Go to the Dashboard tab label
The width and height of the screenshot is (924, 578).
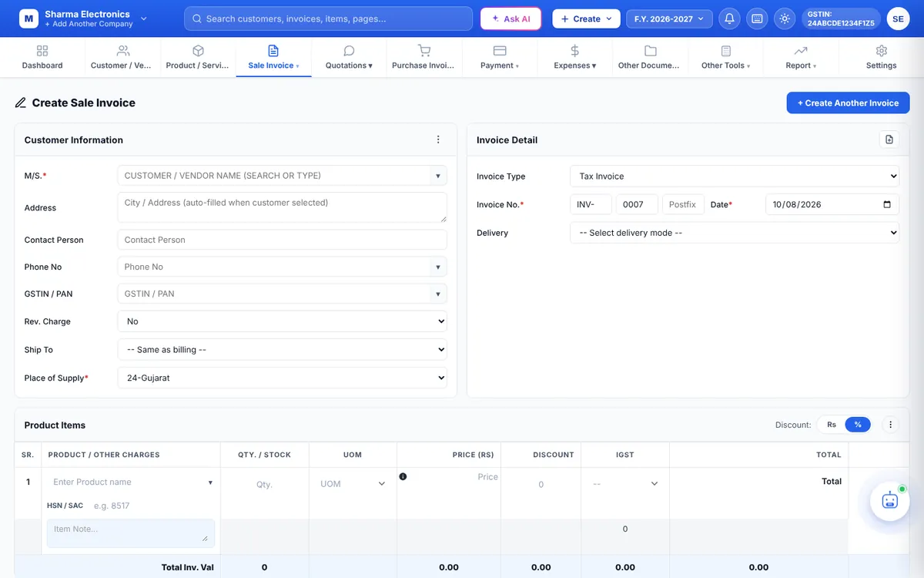42,66
